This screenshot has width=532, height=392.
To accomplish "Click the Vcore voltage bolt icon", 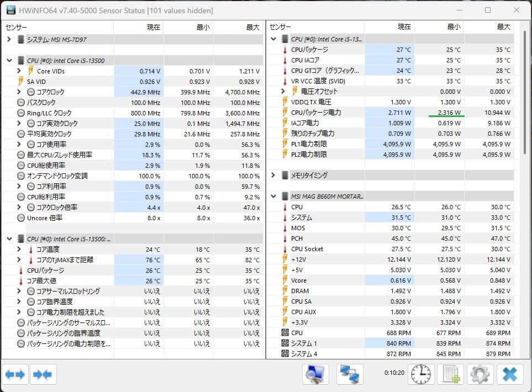I will click(285, 280).
